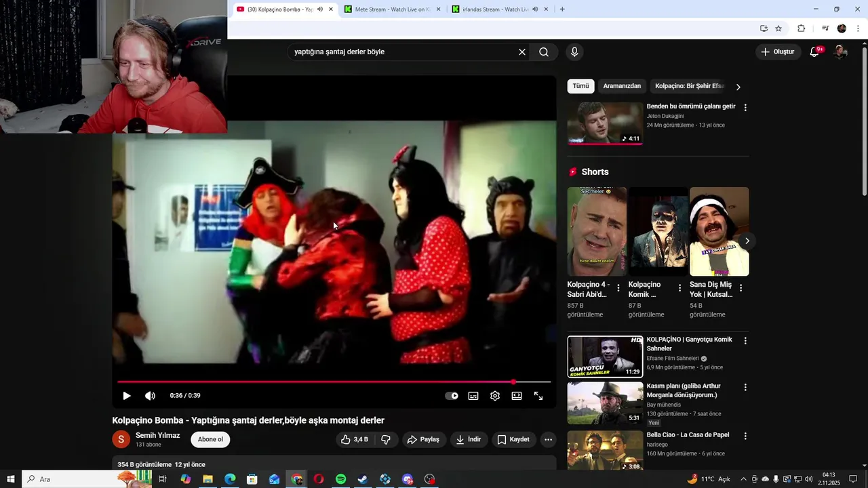Open options for Kasım planı video
Viewport: 868px width, 488px height.
click(745, 388)
